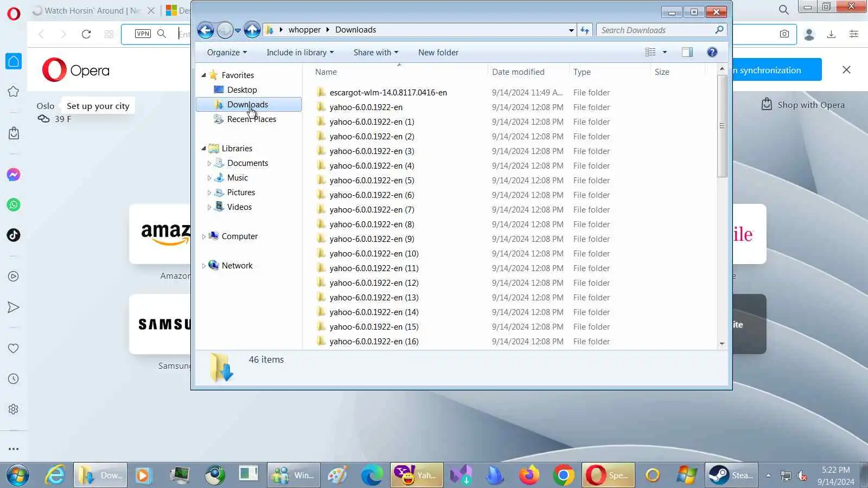868x488 pixels.
Task: Expand the address bar history dropdown
Action: point(571,30)
